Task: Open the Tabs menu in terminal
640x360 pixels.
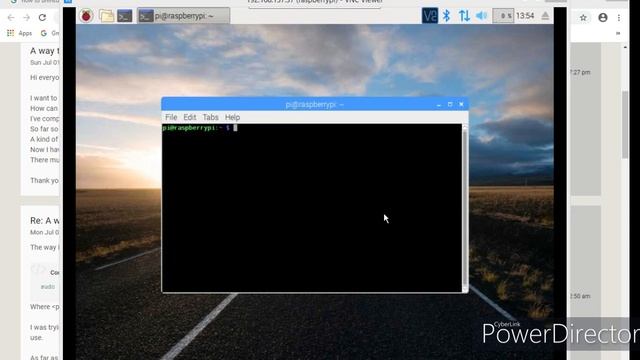Action: tap(210, 117)
